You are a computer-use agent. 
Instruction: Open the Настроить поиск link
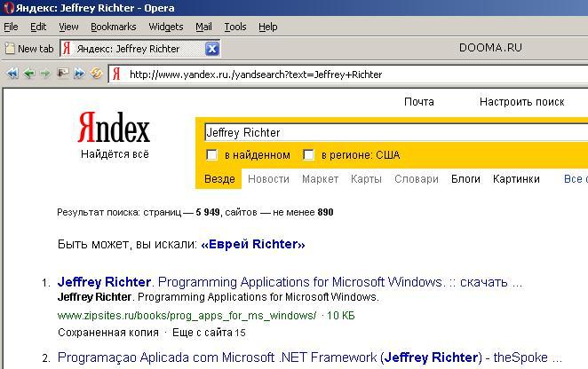coord(521,102)
